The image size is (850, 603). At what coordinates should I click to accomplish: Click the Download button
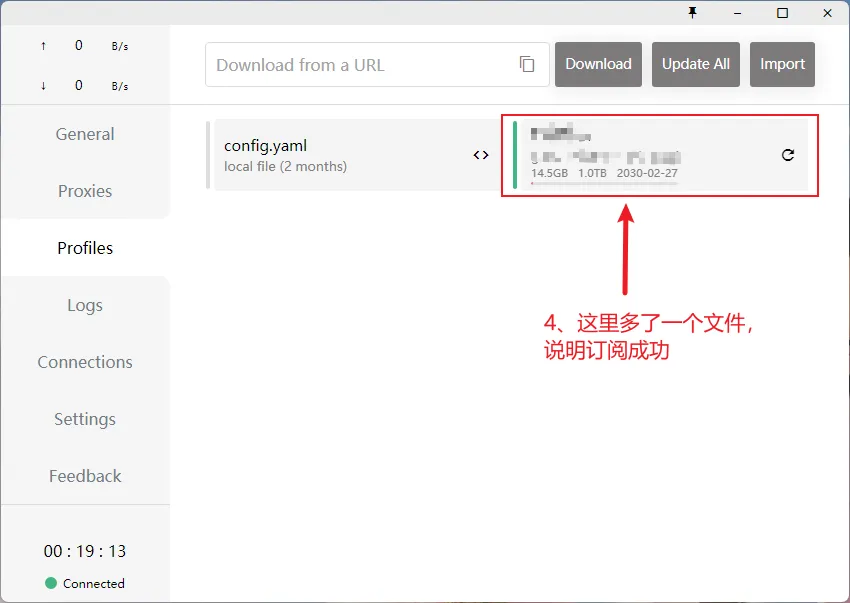coord(598,64)
